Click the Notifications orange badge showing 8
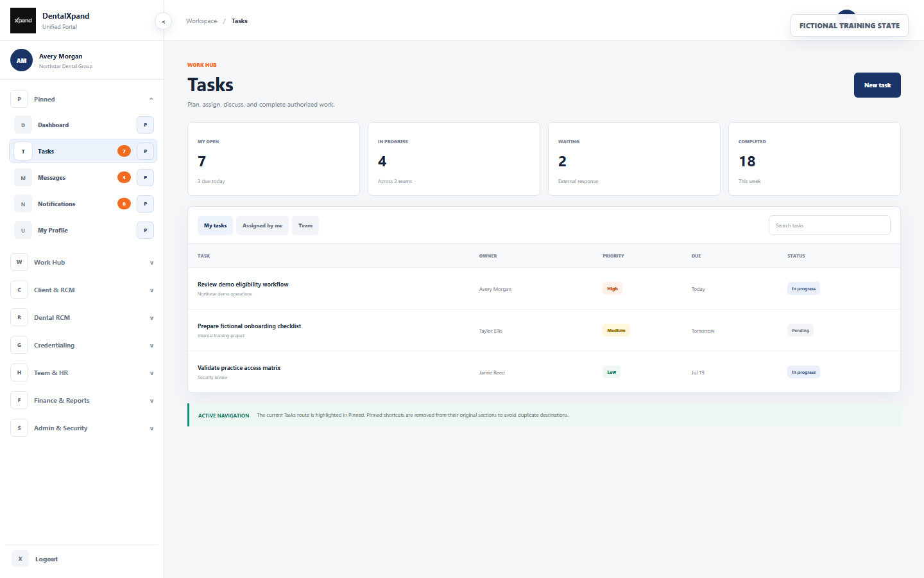This screenshot has height=578, width=924. point(124,204)
